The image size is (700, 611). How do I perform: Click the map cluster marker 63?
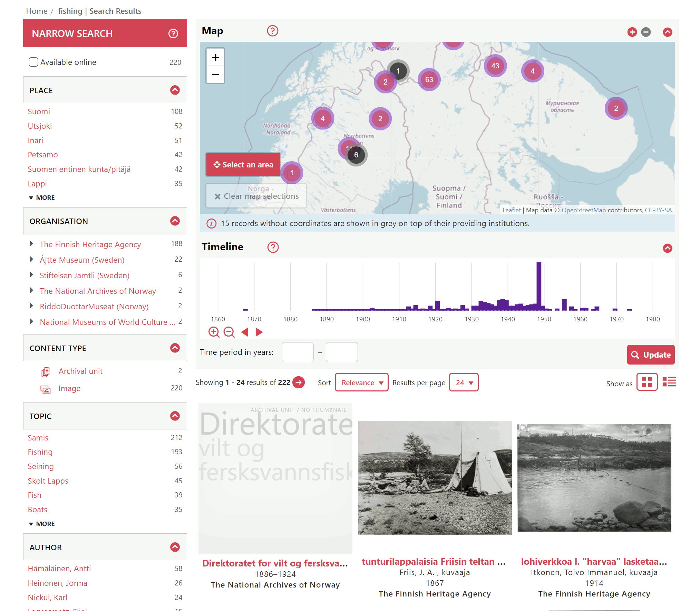(x=429, y=80)
